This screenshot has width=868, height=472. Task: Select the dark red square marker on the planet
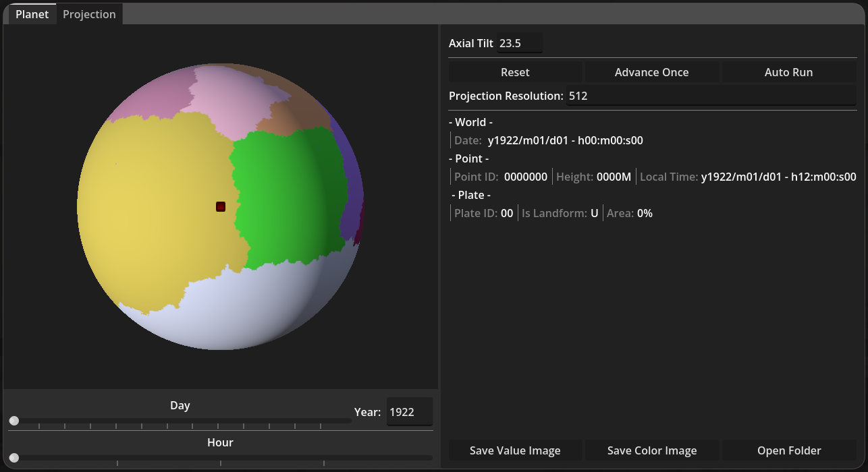click(x=221, y=206)
